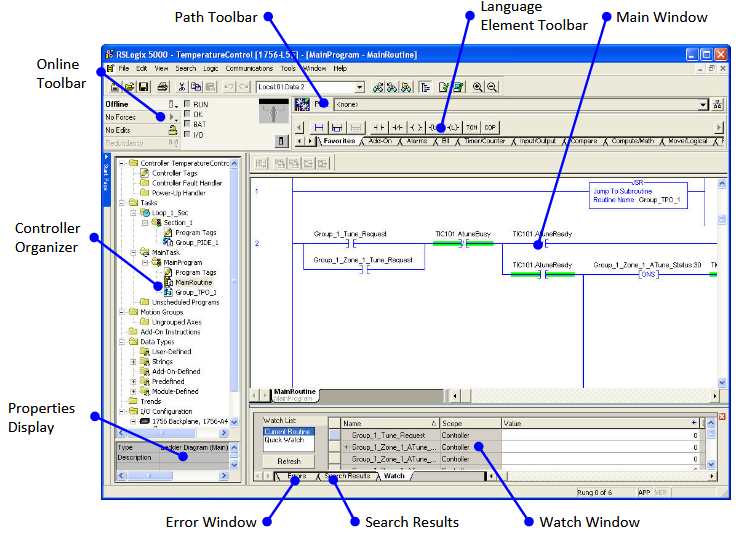Switch to the Compare instruction tab
Screen dimensions: 753x556
click(584, 141)
